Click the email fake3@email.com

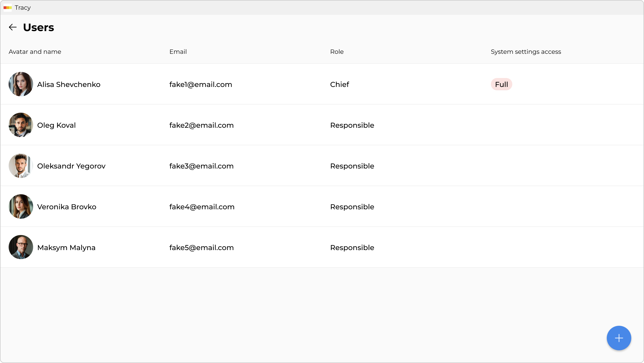[x=201, y=166]
